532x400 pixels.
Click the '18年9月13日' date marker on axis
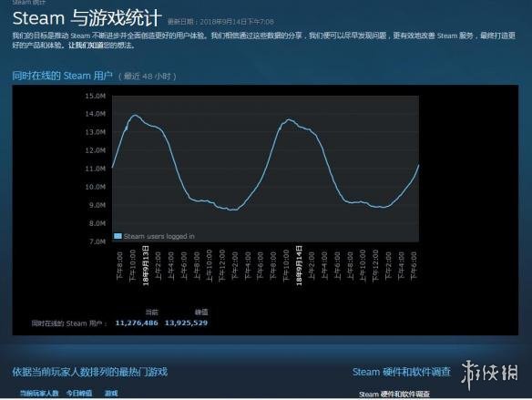tap(146, 266)
